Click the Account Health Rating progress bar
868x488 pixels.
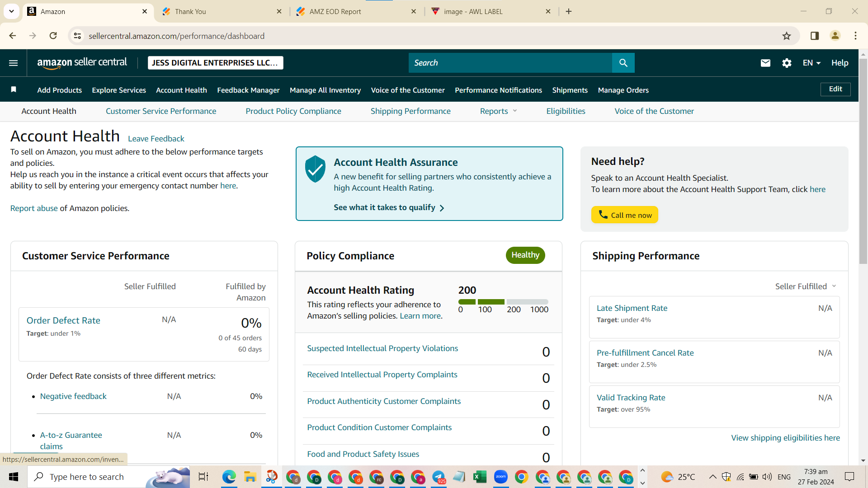[x=503, y=302]
